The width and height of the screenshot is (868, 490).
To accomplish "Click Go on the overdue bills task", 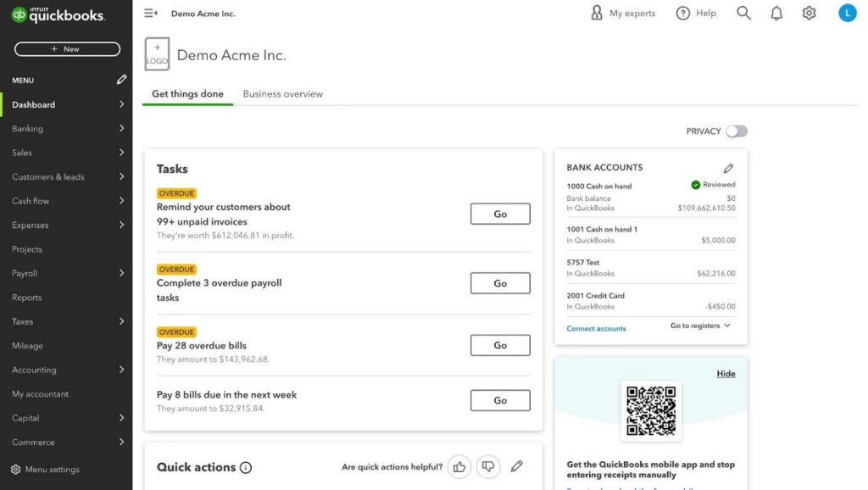I will (500, 345).
